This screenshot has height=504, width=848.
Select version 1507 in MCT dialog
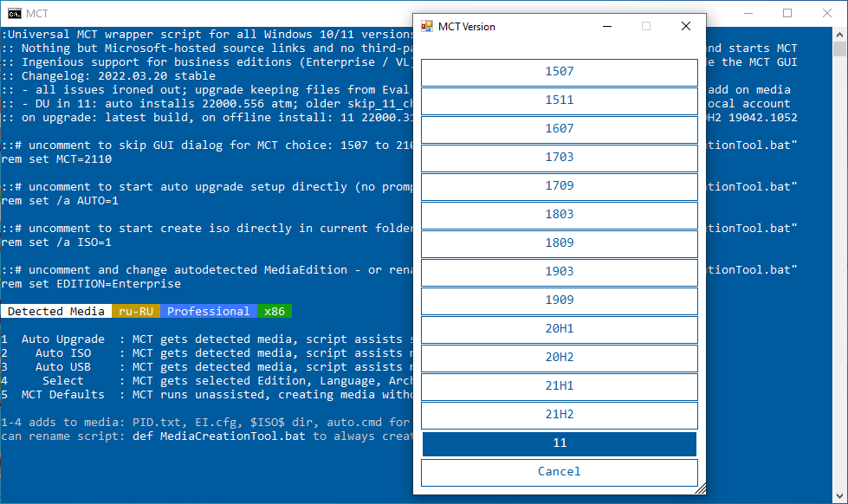coord(559,72)
